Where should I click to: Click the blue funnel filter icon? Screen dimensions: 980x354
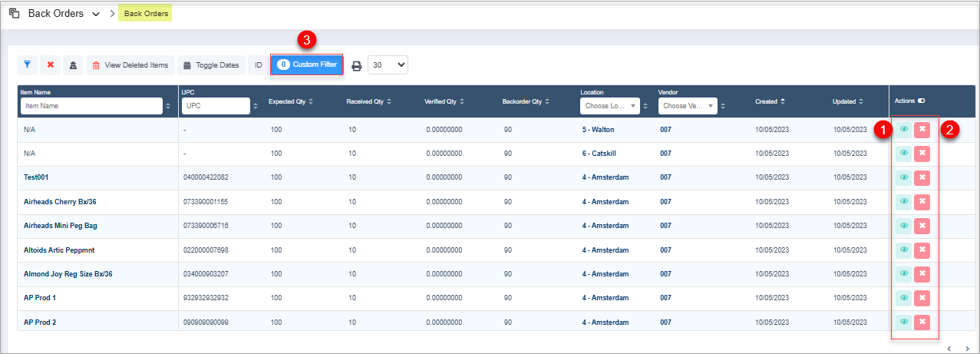27,65
